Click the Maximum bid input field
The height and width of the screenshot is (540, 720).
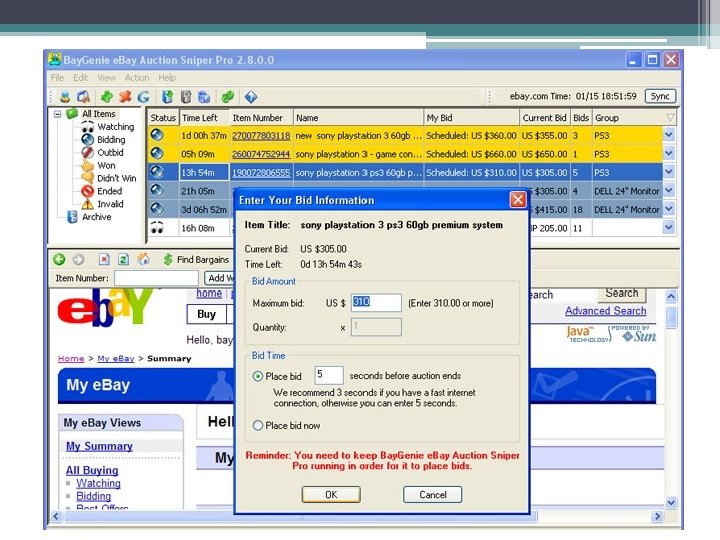point(376,303)
